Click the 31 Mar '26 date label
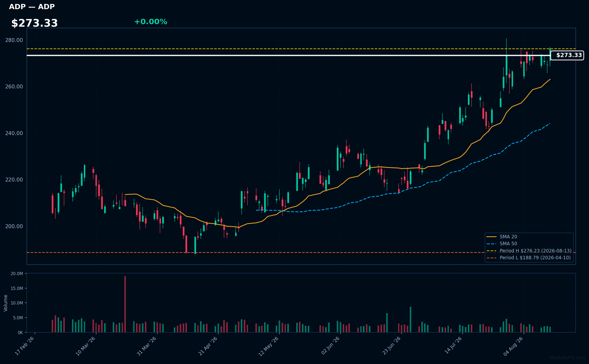589x364 pixels. tap(147, 346)
